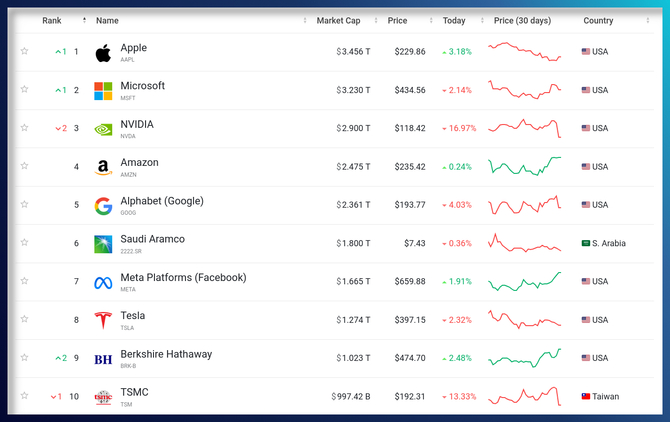
Task: Click the Google G logo icon
Action: click(x=103, y=206)
